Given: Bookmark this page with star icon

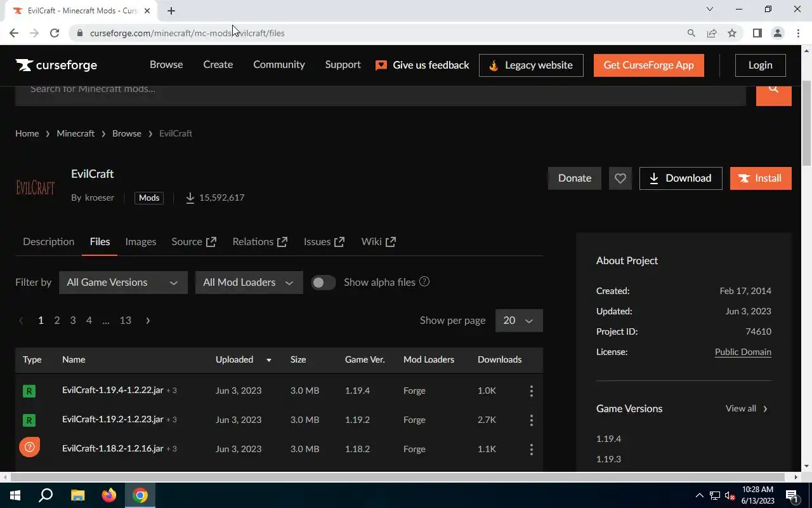Looking at the screenshot, I should click(732, 33).
